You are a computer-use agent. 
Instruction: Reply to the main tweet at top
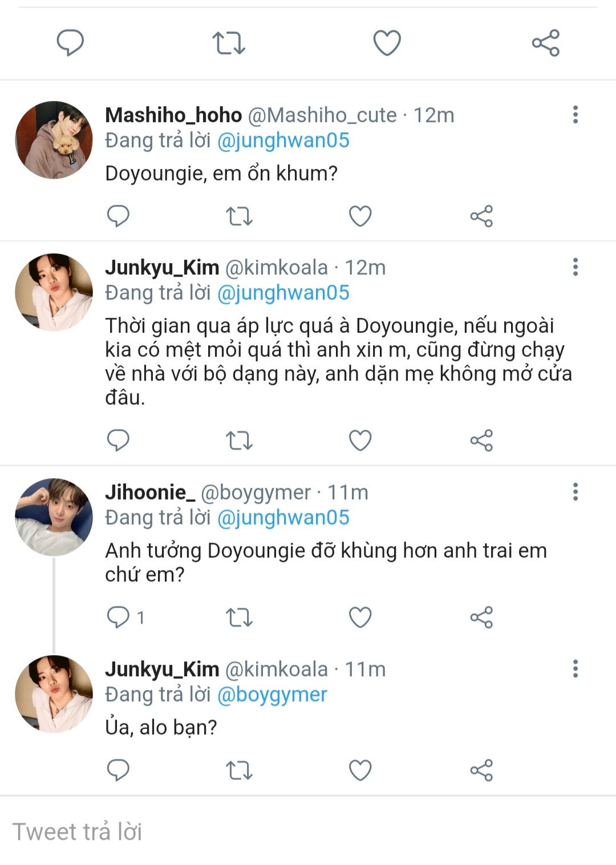point(70,43)
